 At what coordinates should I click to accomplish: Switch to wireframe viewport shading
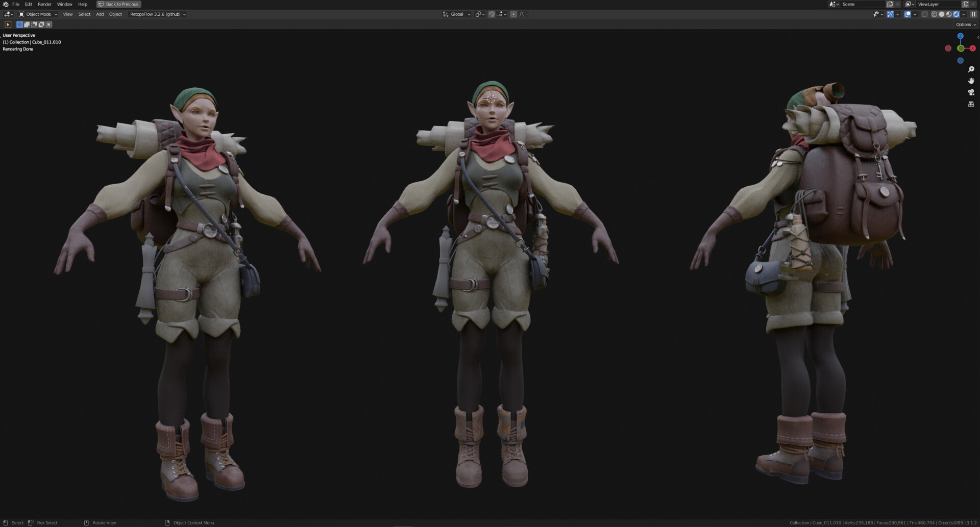click(x=934, y=14)
